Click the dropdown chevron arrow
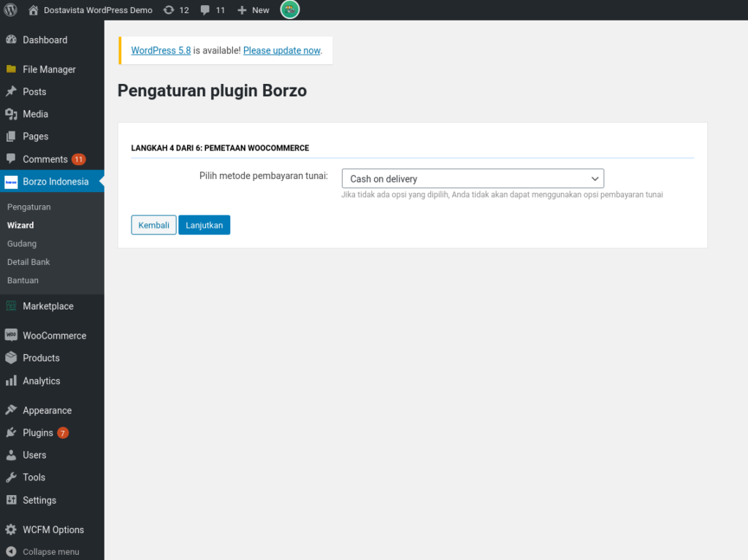 [595, 179]
